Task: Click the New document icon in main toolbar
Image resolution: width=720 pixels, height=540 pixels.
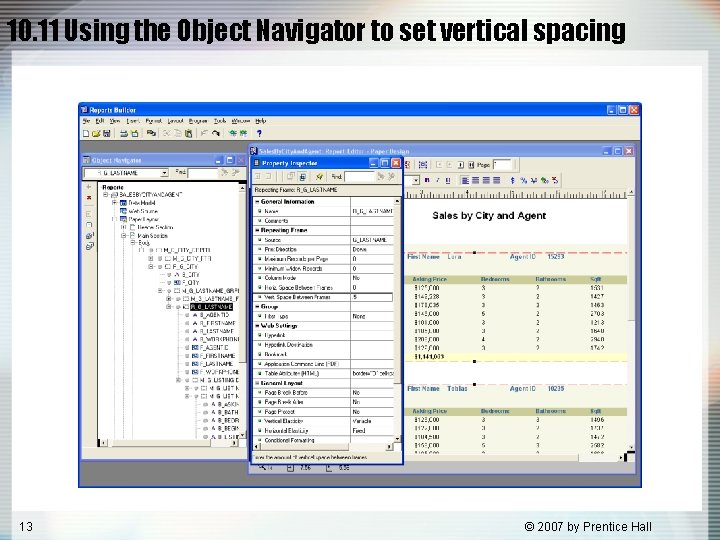Action: pyautogui.click(x=86, y=134)
